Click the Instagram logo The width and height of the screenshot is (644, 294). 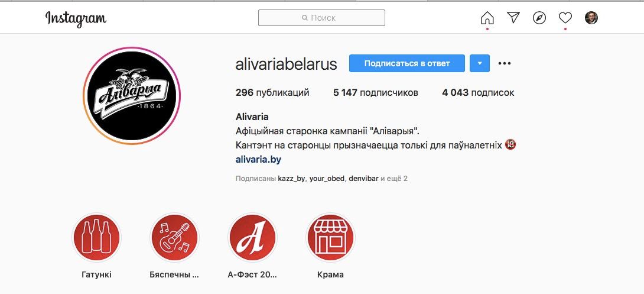tap(76, 18)
